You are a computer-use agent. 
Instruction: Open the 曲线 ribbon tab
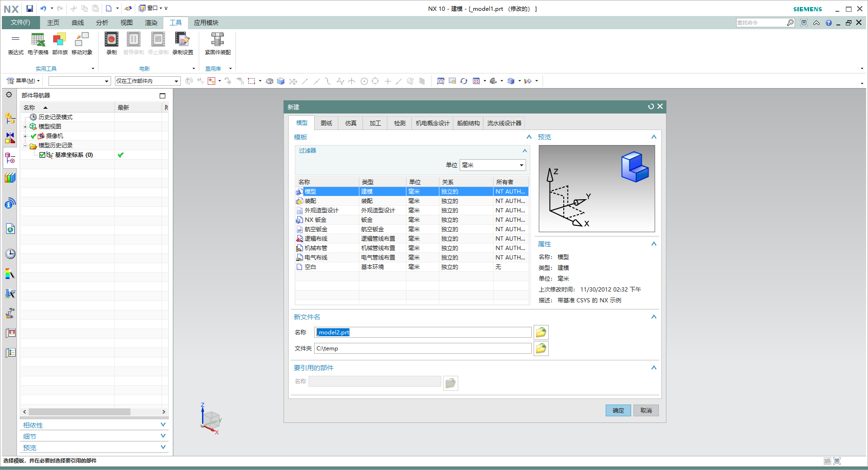(78, 23)
